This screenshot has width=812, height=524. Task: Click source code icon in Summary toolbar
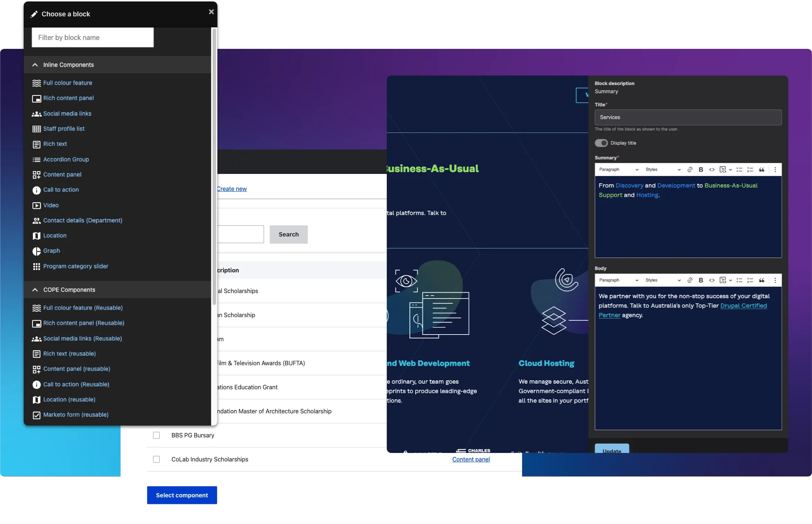(712, 170)
